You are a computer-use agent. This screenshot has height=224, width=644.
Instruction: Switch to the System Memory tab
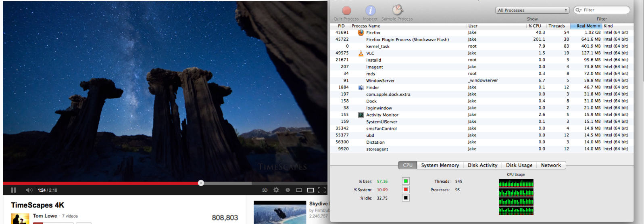tap(440, 165)
